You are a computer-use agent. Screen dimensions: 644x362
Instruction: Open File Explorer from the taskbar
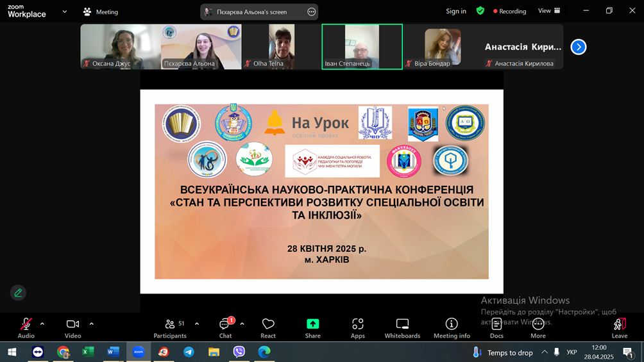point(214,352)
